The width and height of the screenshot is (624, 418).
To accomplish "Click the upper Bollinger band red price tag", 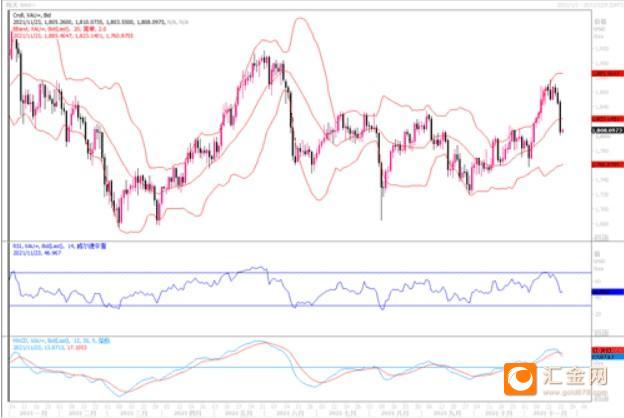I will pos(608,74).
